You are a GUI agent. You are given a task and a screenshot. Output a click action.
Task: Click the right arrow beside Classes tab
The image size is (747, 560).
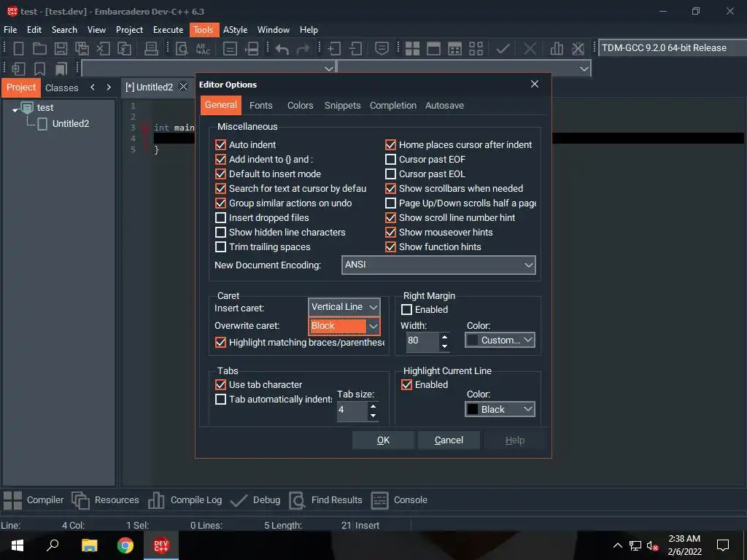click(109, 87)
